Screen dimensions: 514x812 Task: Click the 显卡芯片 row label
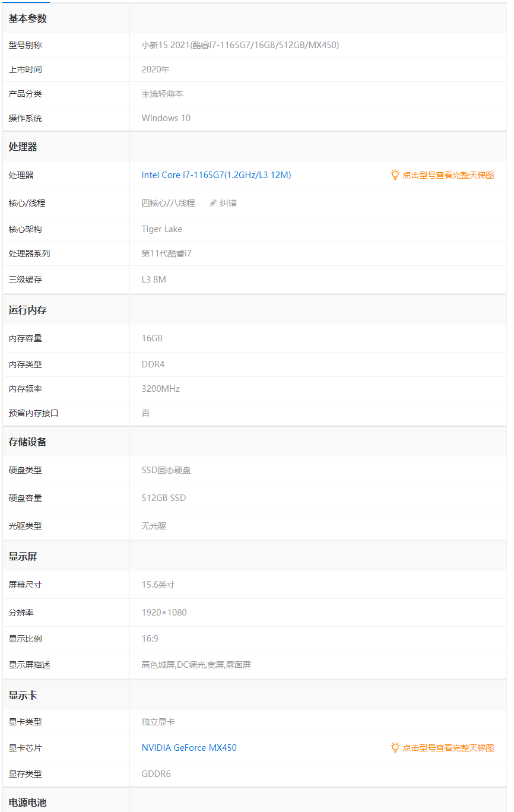pyautogui.click(x=25, y=748)
